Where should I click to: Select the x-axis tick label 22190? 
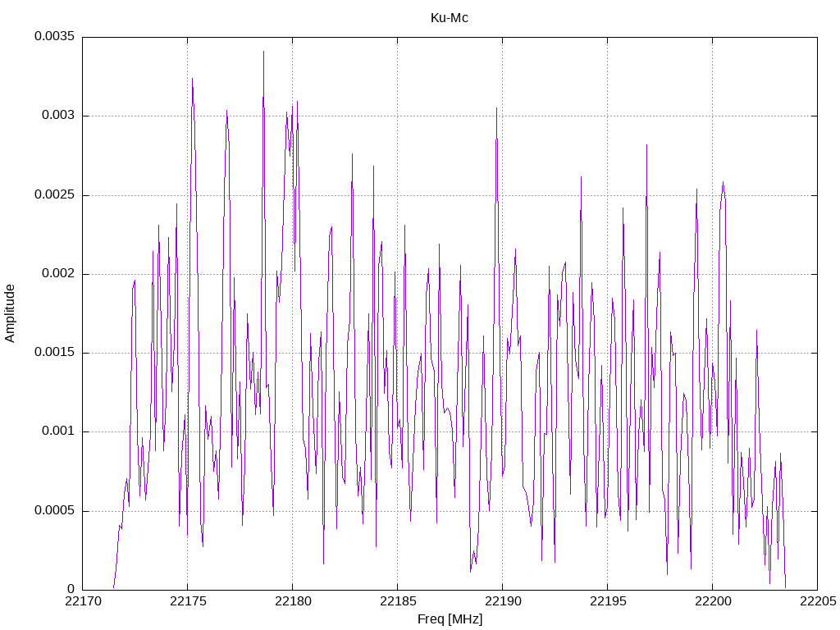tap(503, 601)
